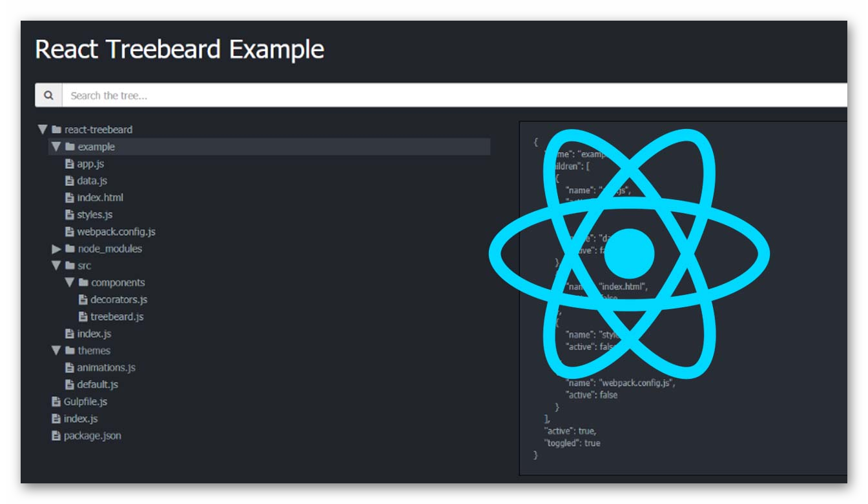Click the Gulpfile.js file icon
Viewport: 868px width, 504px height.
click(x=56, y=401)
